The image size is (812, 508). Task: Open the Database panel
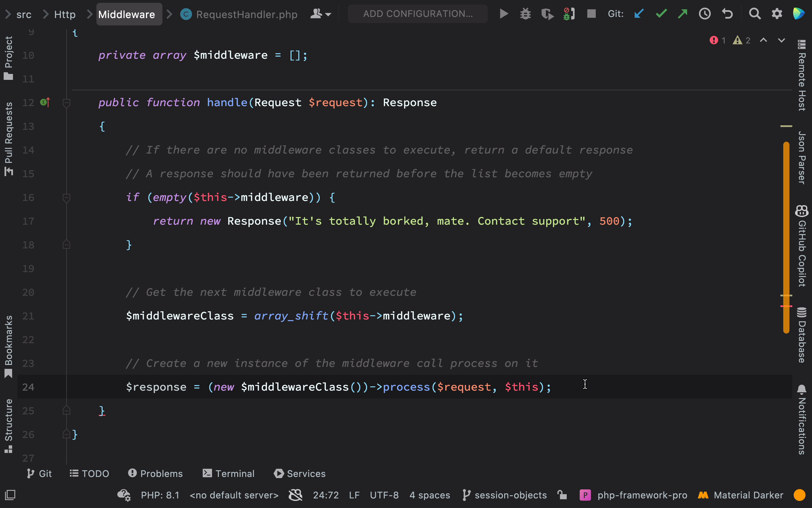tap(802, 335)
